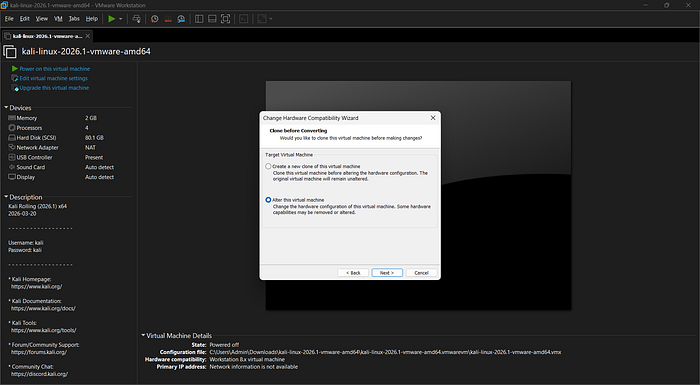Click the green Power On play icon in toolbar
This screenshot has width=700, height=385.
(112, 19)
